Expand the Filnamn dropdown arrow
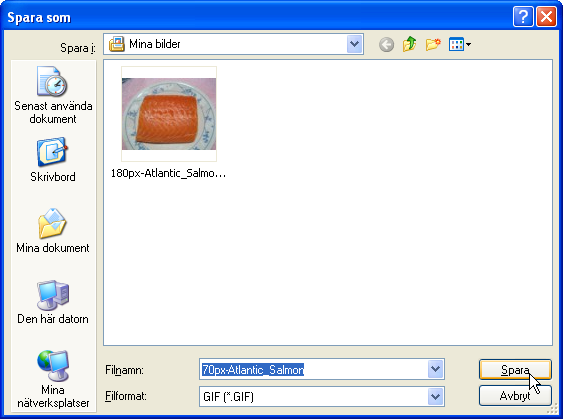 tap(435, 369)
